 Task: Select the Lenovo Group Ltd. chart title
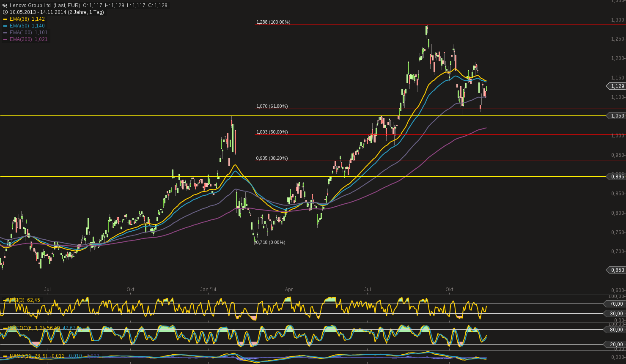pyautogui.click(x=45, y=5)
